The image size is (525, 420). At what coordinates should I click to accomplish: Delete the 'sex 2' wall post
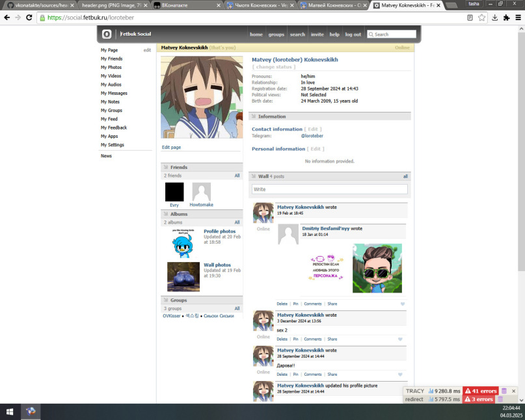click(x=282, y=339)
